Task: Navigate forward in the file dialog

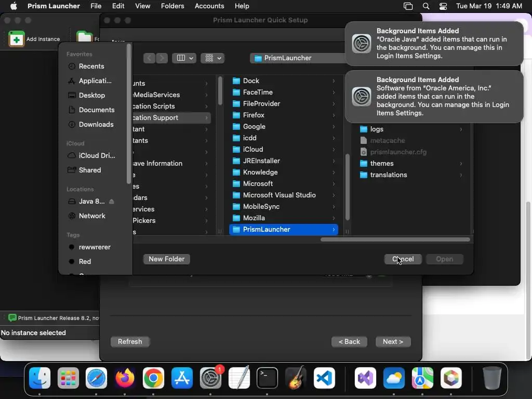Action: pos(162,58)
